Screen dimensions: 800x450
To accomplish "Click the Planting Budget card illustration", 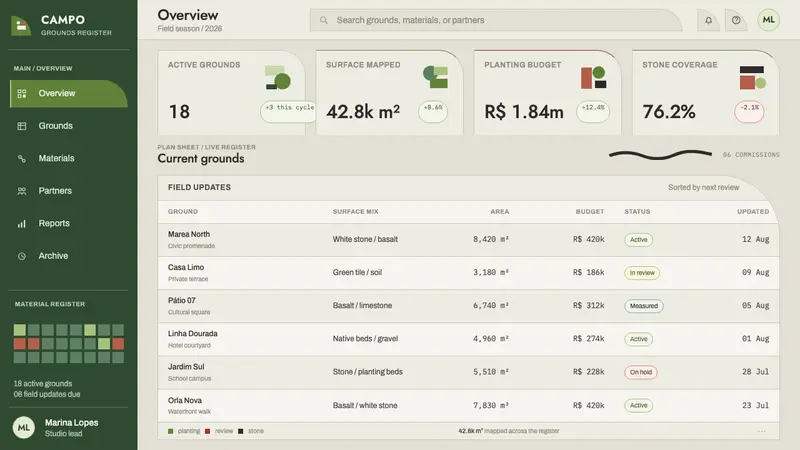I will (x=594, y=77).
